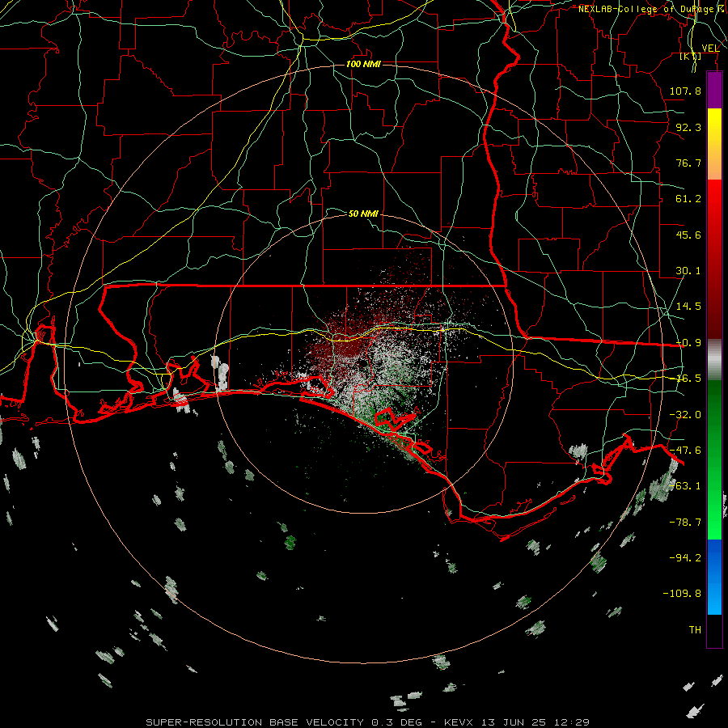Click the 14.5 velocity scale value

click(688, 307)
